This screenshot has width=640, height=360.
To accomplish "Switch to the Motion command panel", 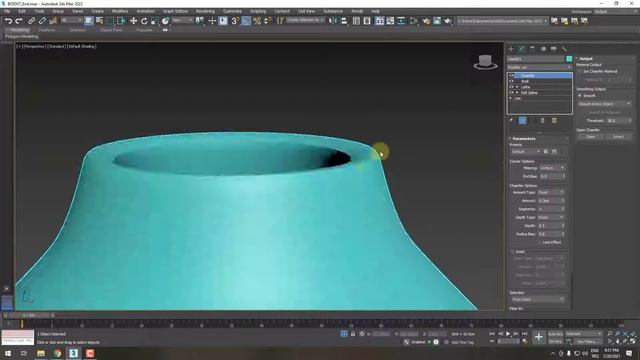I will [543, 49].
